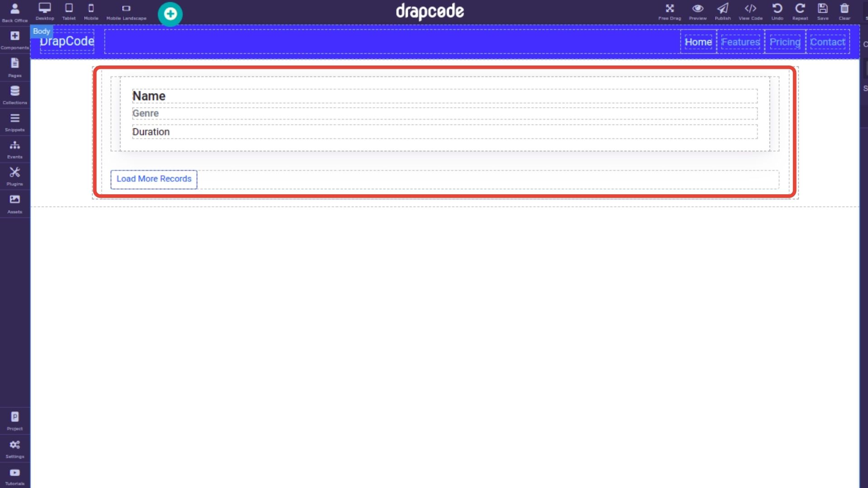Image resolution: width=868 pixels, height=488 pixels.
Task: Expand the Desktop viewport dropdown
Action: click(x=45, y=11)
